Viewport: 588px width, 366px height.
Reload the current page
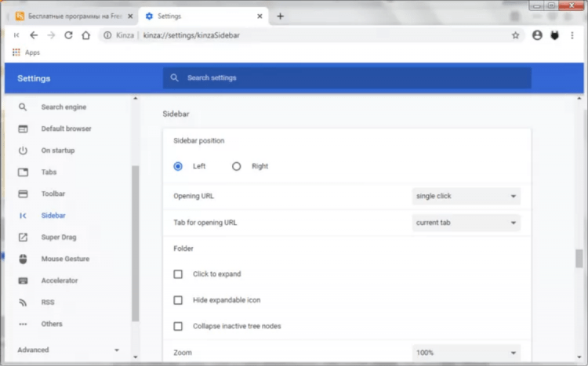[x=68, y=35]
